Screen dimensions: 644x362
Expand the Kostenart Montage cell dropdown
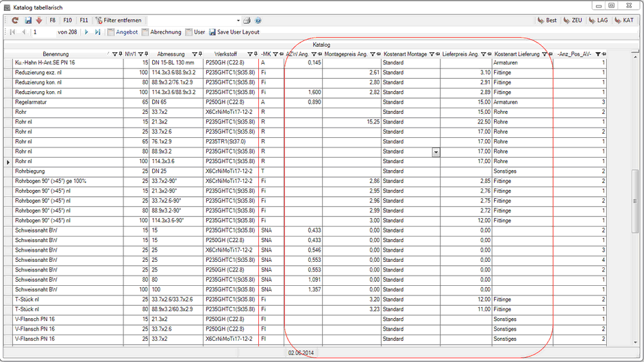tap(436, 152)
